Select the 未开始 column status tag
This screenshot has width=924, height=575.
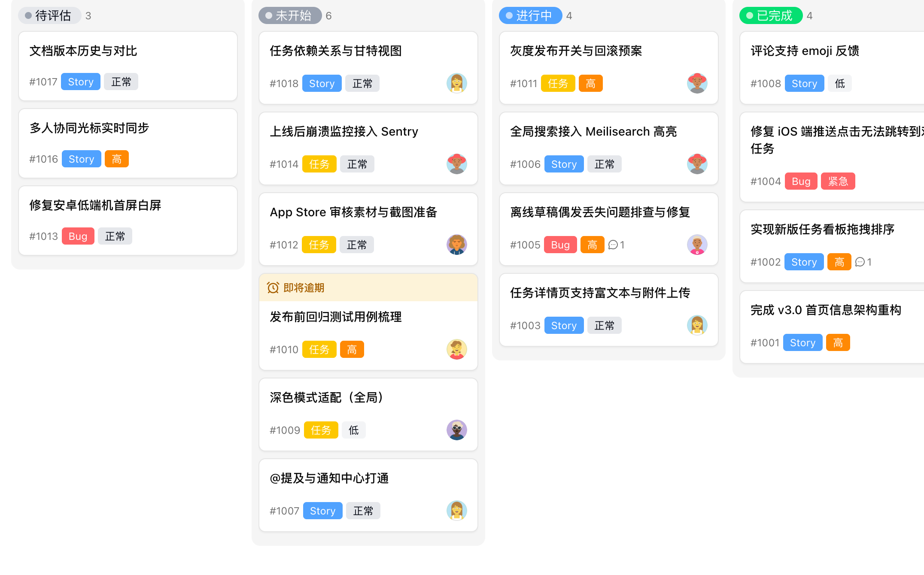coord(290,15)
